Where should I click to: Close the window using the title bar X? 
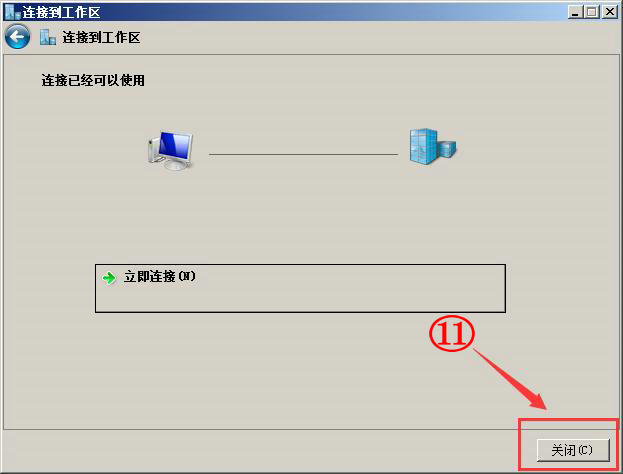610,12
